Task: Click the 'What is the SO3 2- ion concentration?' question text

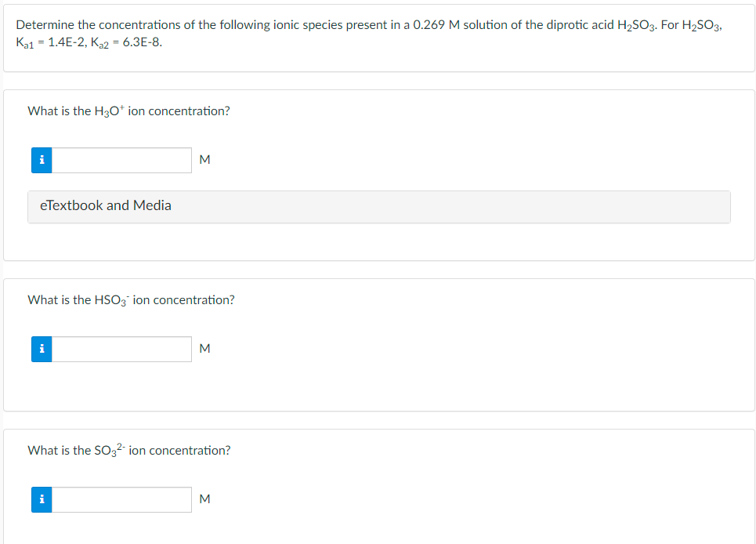Action: pos(128,451)
